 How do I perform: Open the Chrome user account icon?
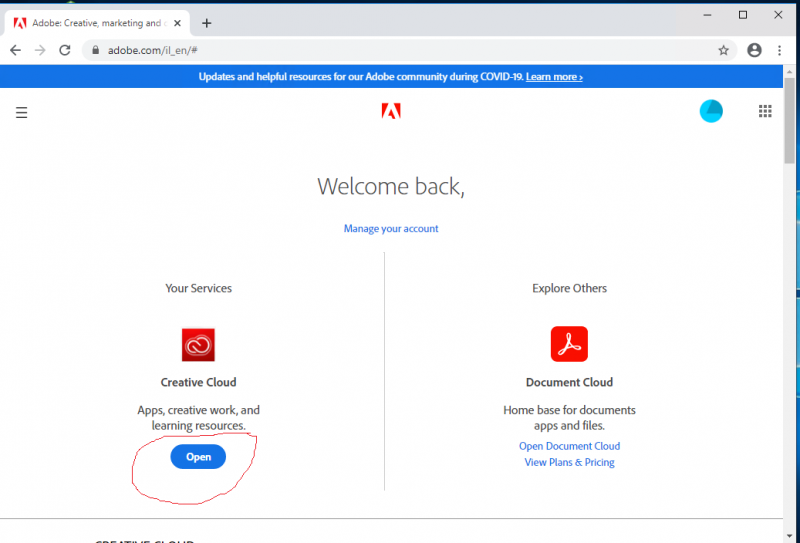click(x=754, y=50)
